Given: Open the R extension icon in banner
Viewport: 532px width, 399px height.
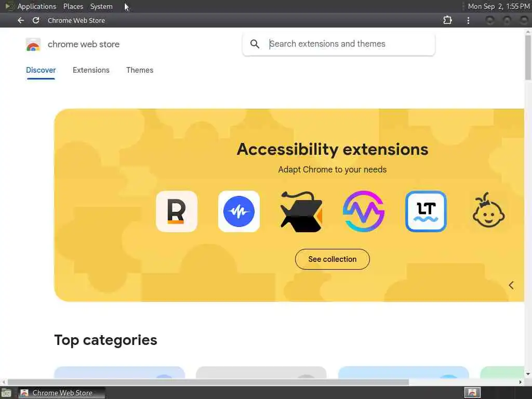Looking at the screenshot, I should point(177,211).
